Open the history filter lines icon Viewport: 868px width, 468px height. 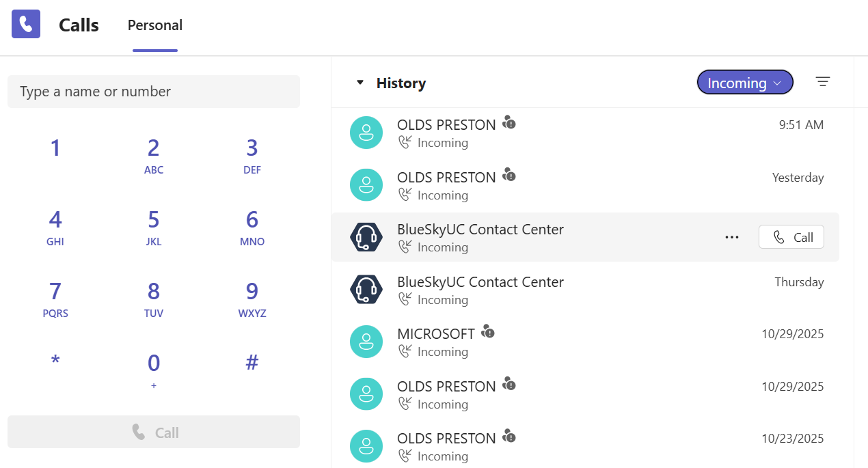click(823, 82)
